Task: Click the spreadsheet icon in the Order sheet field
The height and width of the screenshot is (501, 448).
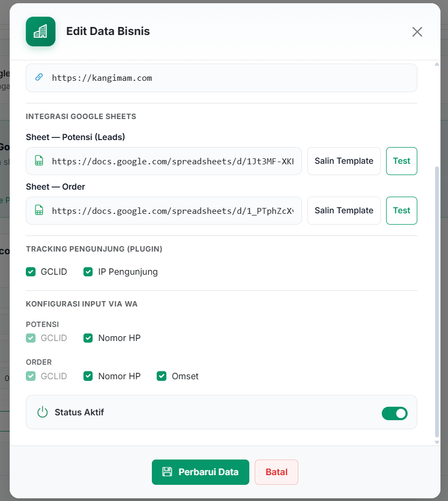Action: [39, 210]
